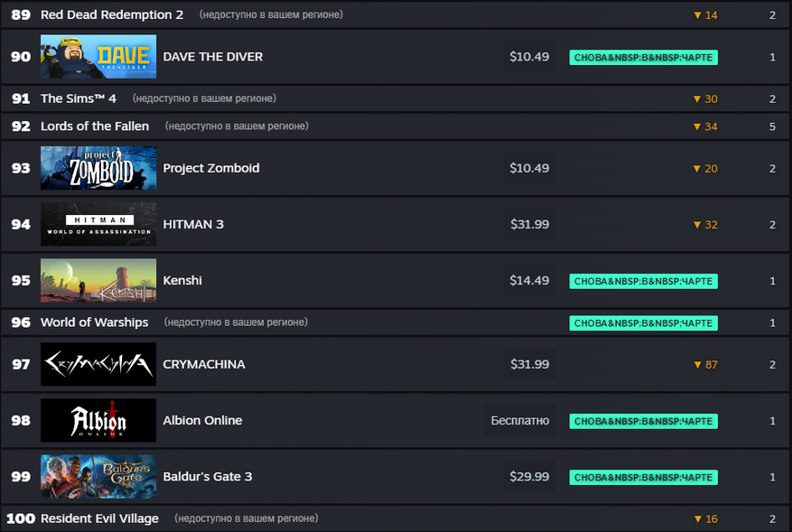
Task: Open the Albion Online logo thumbnail
Action: [x=98, y=421]
